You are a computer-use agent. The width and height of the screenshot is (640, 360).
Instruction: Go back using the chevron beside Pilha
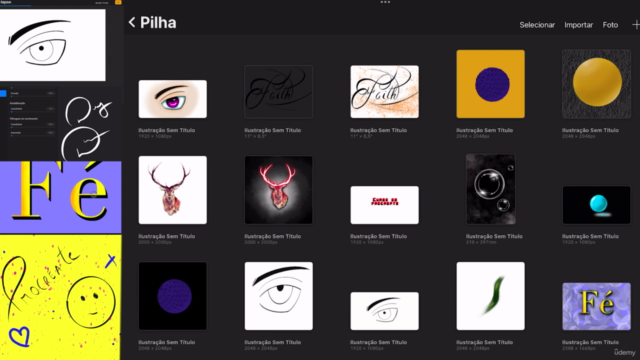tap(131, 22)
